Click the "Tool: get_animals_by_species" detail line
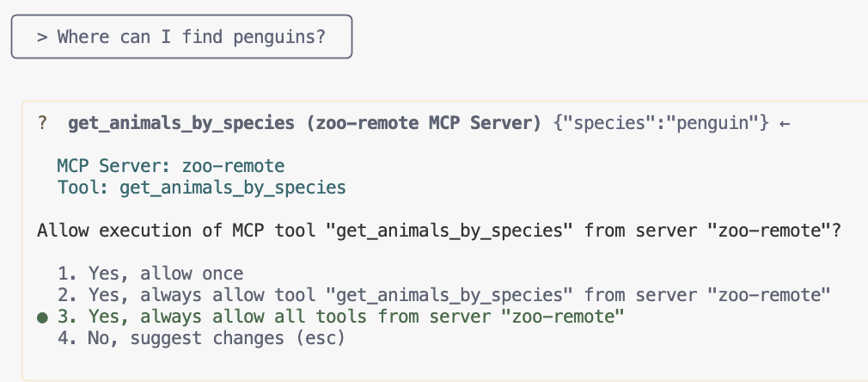 (x=201, y=186)
